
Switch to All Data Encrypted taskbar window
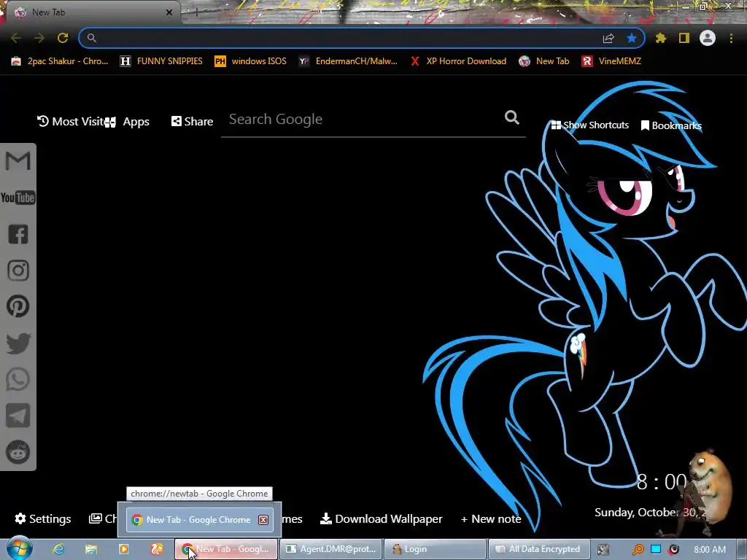coord(539,549)
